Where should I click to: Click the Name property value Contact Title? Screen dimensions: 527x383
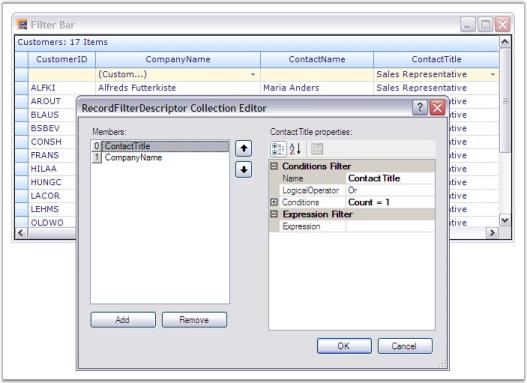pyautogui.click(x=390, y=178)
